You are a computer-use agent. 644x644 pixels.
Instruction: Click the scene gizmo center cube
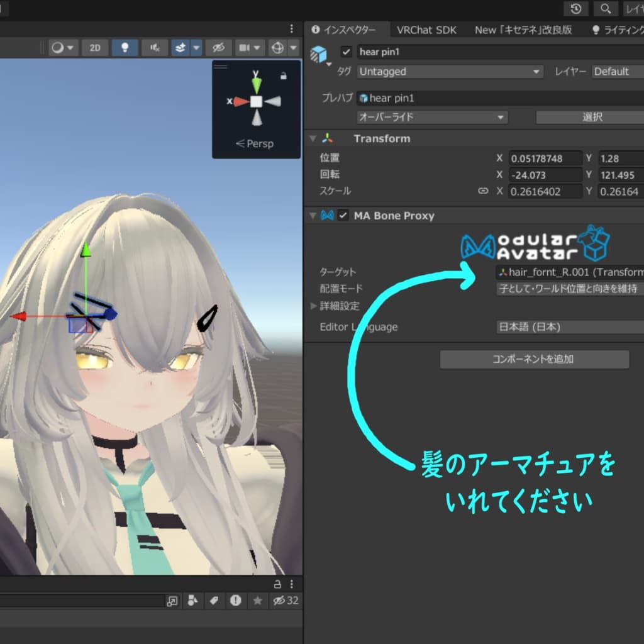tap(256, 101)
